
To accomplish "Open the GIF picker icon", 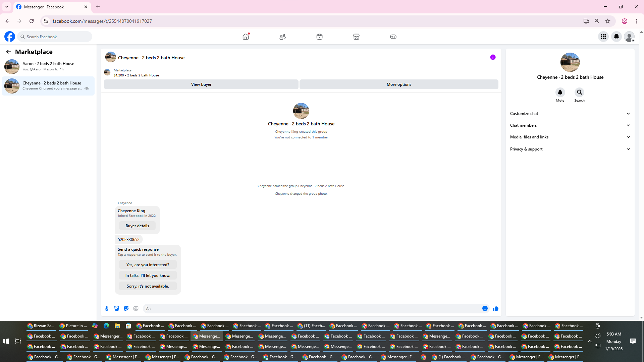I will [x=136, y=308].
